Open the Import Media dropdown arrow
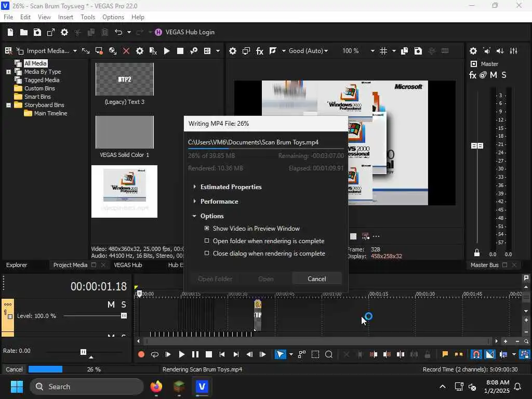 click(x=75, y=51)
